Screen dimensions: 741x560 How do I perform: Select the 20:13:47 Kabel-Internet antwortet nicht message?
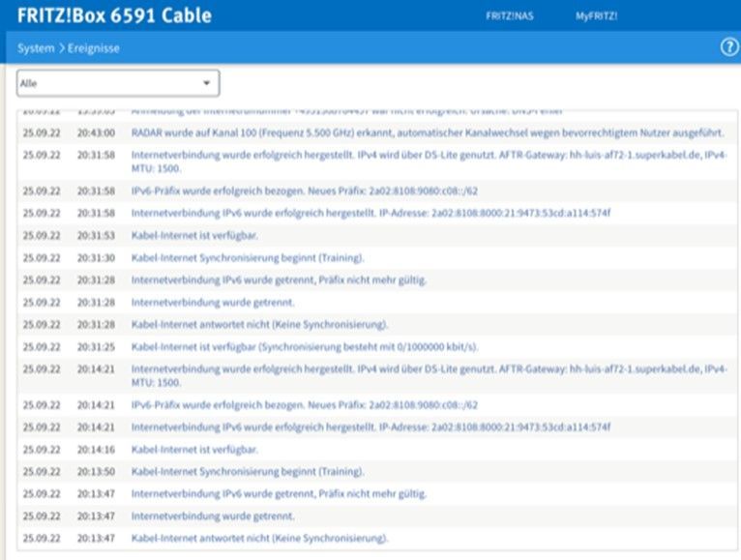(x=259, y=539)
